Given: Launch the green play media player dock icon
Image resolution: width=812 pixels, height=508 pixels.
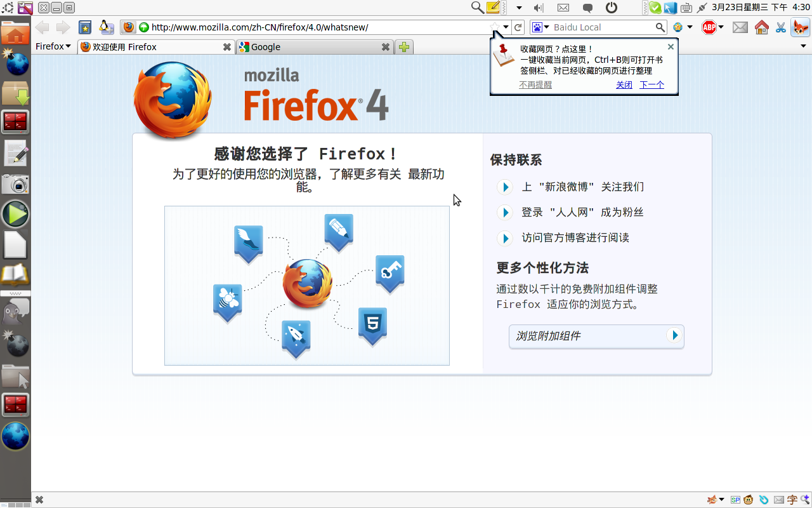Looking at the screenshot, I should (x=15, y=215).
